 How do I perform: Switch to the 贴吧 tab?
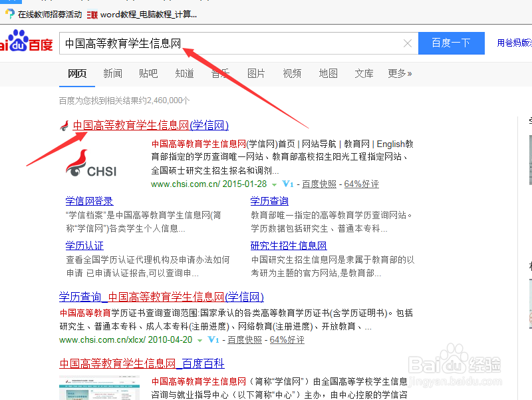pos(148,73)
